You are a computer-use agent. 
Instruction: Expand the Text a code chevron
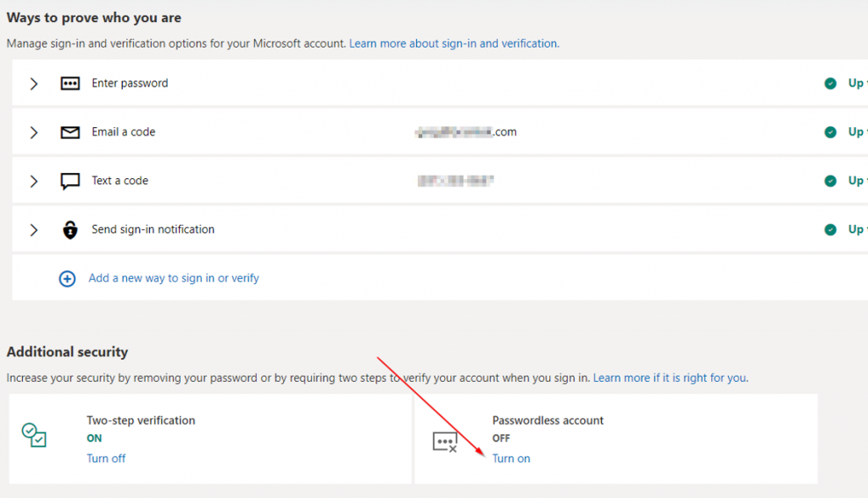point(34,182)
